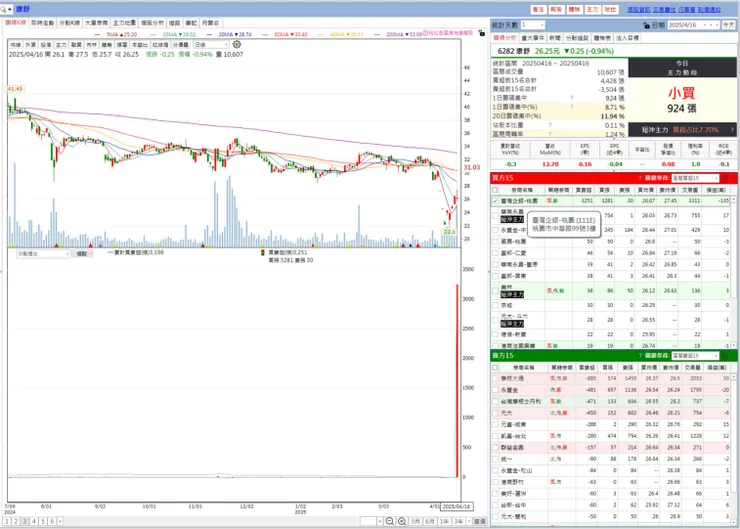Image resolution: width=740 pixels, height=529 pixels.
Task: Click the 6月 range button
Action: (x=430, y=521)
